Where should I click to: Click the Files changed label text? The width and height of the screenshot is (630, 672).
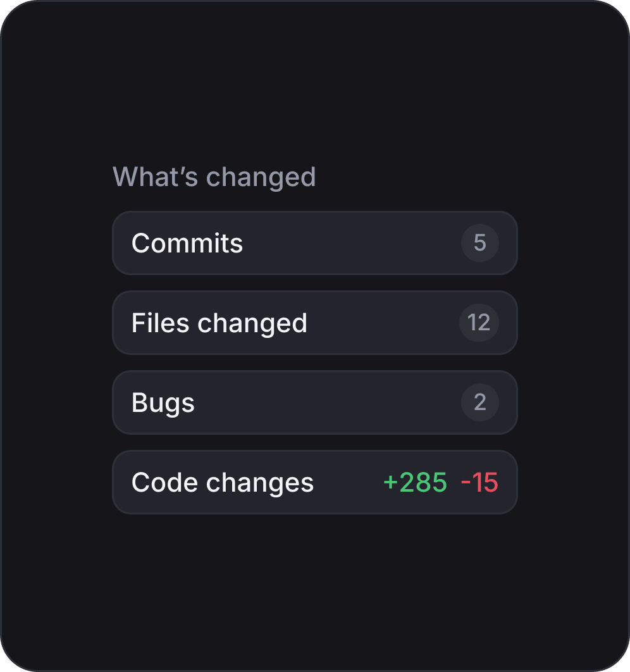[x=219, y=323]
